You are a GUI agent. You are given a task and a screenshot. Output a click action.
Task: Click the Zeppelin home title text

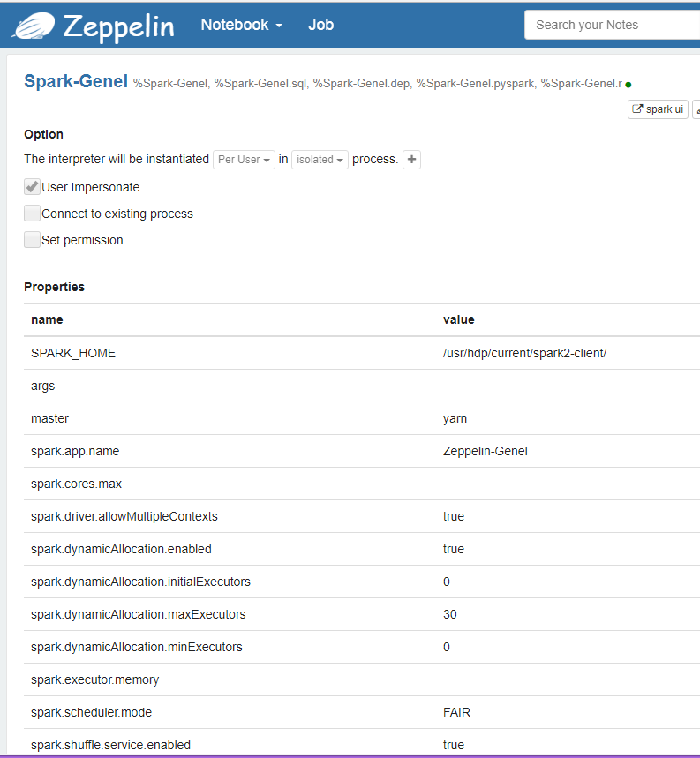[118, 26]
